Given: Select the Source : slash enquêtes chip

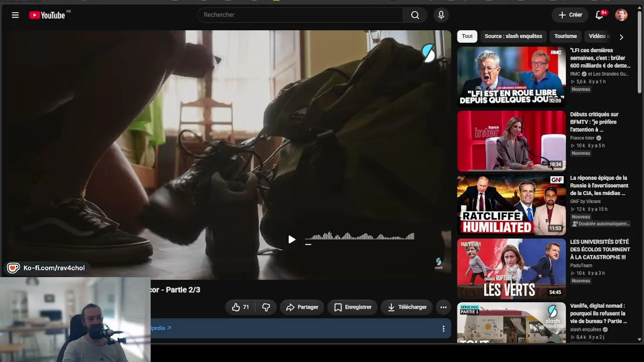Looking at the screenshot, I should (x=513, y=36).
